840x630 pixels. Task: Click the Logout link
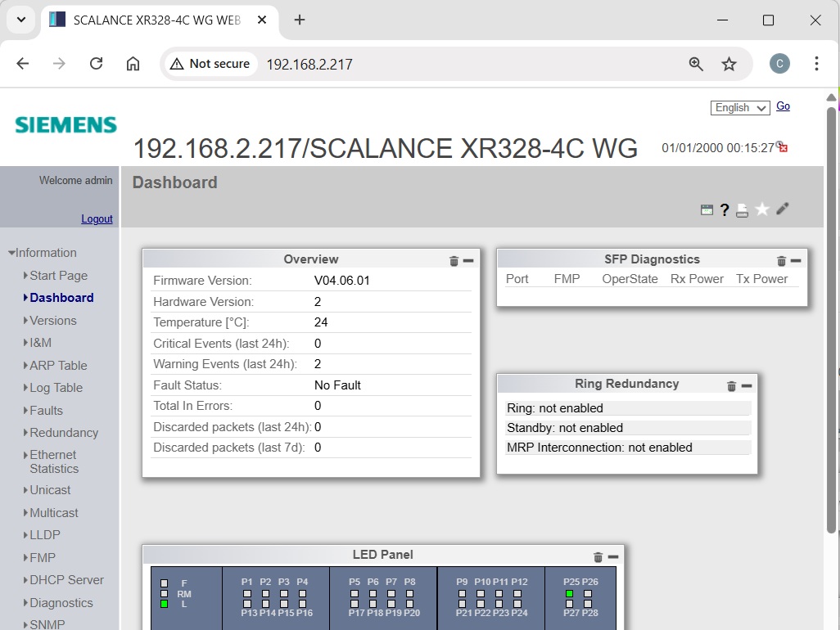(x=97, y=219)
